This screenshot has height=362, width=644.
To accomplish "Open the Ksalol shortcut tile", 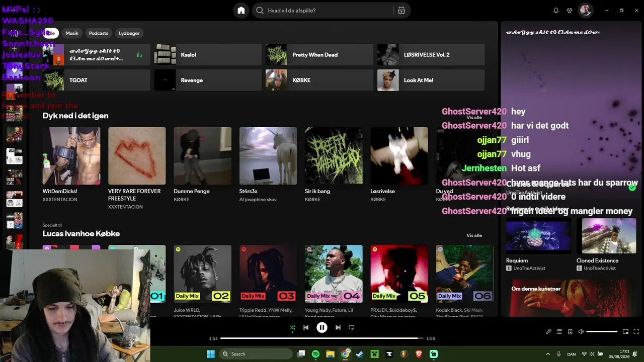I will click(208, 55).
